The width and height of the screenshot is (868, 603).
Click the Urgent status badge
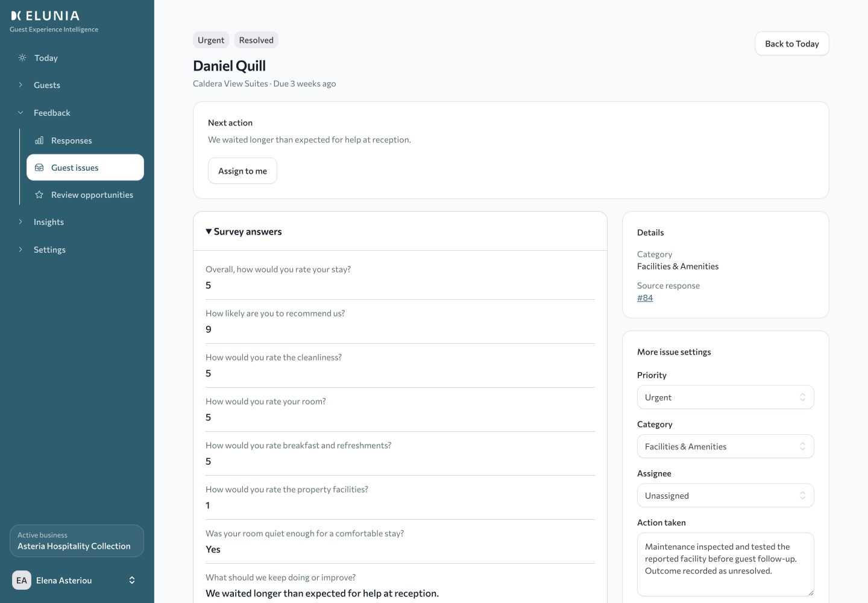pyautogui.click(x=211, y=40)
